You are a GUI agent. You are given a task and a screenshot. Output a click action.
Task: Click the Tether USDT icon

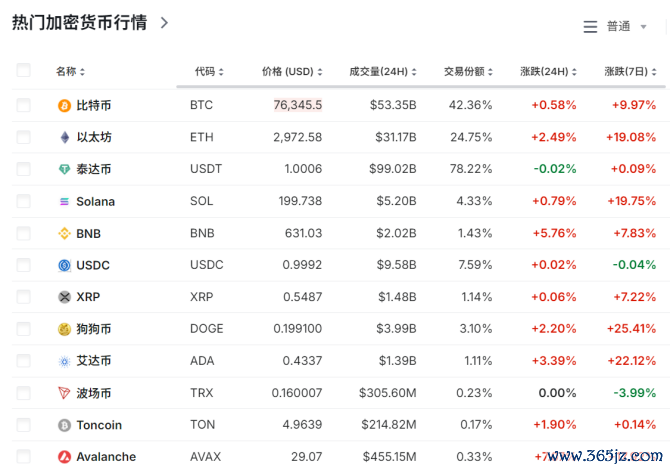pos(65,169)
